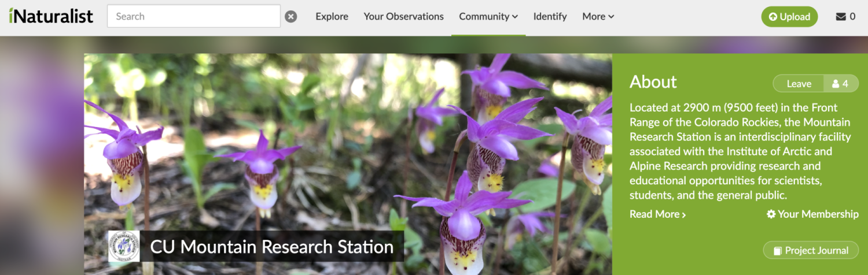Open the messages envelope icon
Viewport: 868px width, 275px height.
[x=841, y=17]
